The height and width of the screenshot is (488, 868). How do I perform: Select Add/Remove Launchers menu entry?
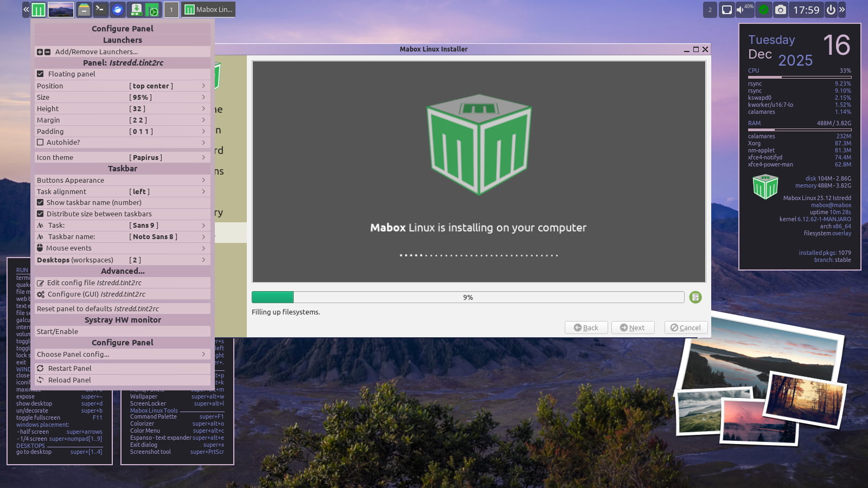click(96, 52)
